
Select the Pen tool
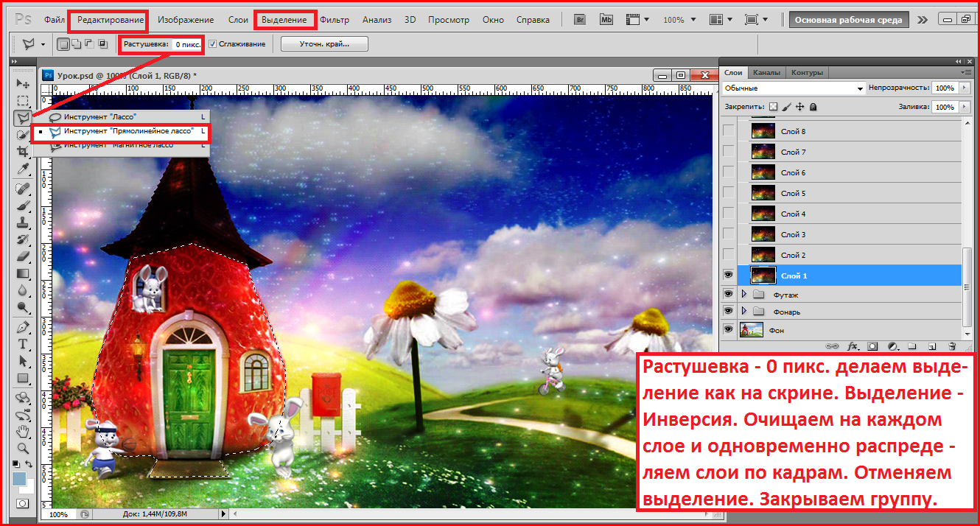click(23, 327)
